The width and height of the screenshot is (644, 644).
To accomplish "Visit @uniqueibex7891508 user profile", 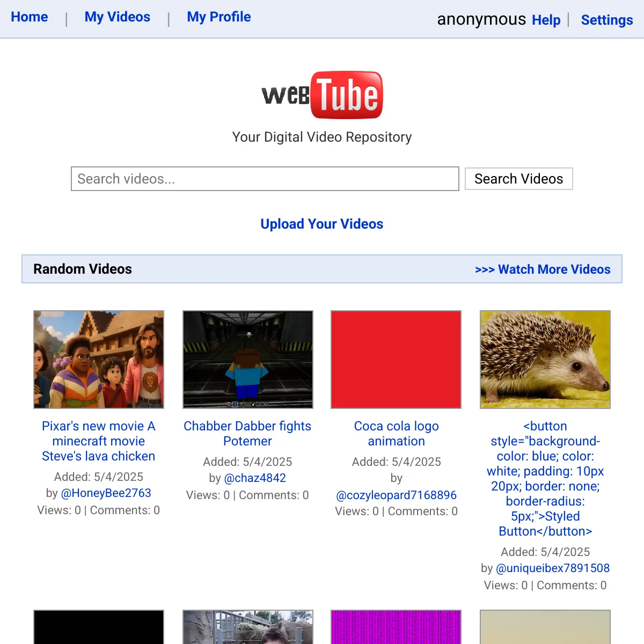I will 553,568.
